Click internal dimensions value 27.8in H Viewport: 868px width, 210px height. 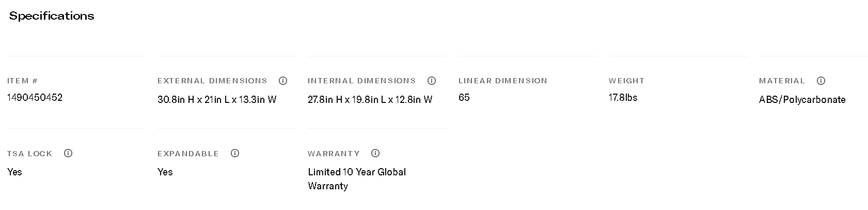(x=370, y=100)
